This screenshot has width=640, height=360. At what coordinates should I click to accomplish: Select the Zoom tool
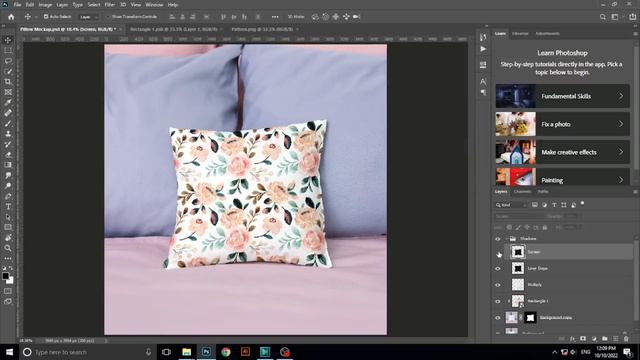coord(8,248)
